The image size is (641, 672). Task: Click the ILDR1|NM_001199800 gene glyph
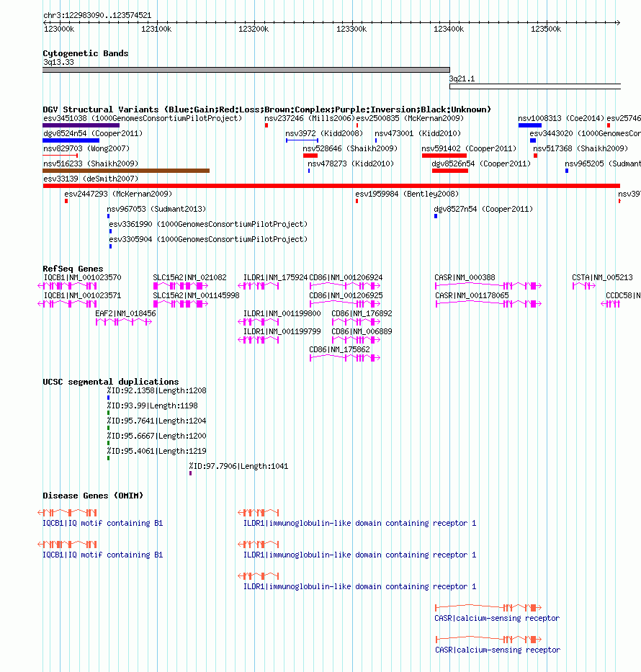pos(259,322)
